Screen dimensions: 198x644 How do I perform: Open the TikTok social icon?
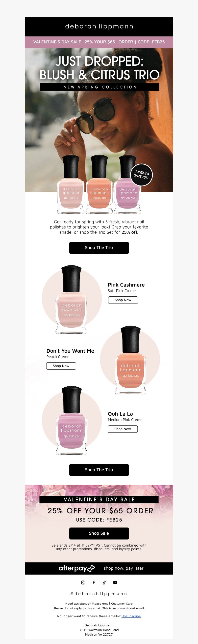pos(104,583)
